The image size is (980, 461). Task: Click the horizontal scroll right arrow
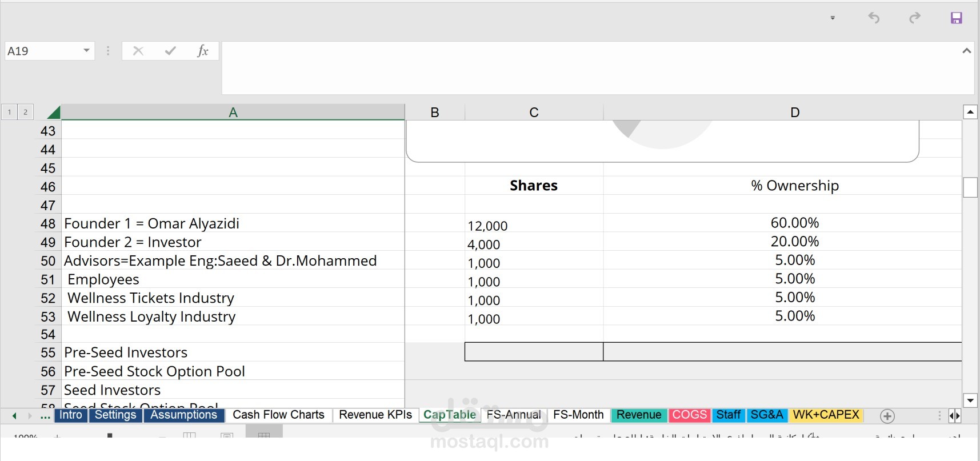pos(958,416)
